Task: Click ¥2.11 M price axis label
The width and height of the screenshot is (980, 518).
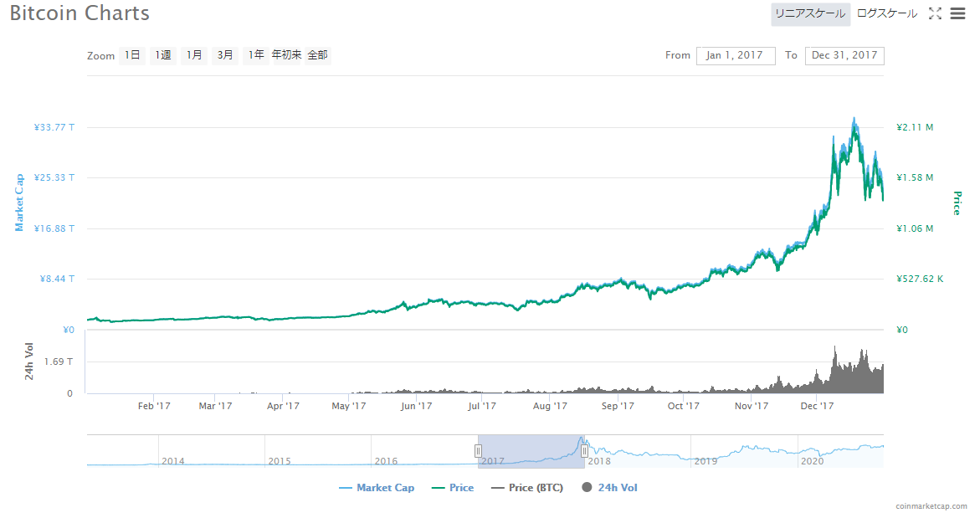Action: [915, 127]
